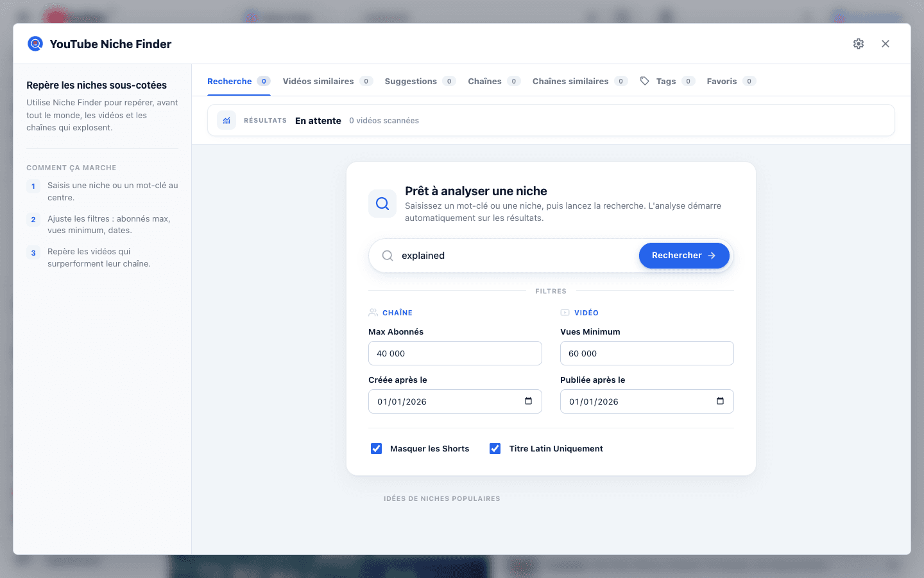
Task: Click step 2 'Ajuste les filtres' text
Action: click(x=109, y=225)
